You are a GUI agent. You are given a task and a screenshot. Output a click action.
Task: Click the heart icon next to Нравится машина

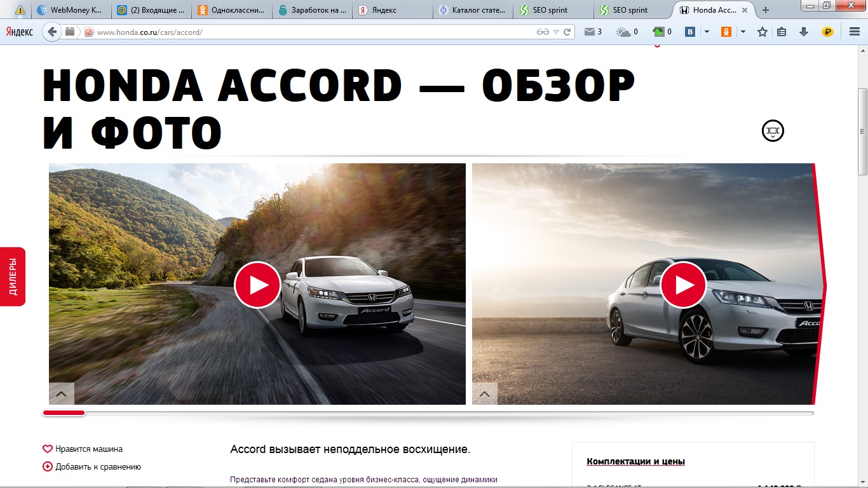click(x=48, y=449)
